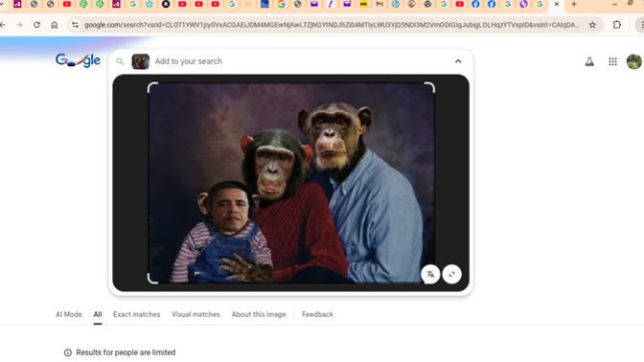This screenshot has width=644, height=362.
Task: Switch to the black circle R icon tab
Action: (166, 4)
